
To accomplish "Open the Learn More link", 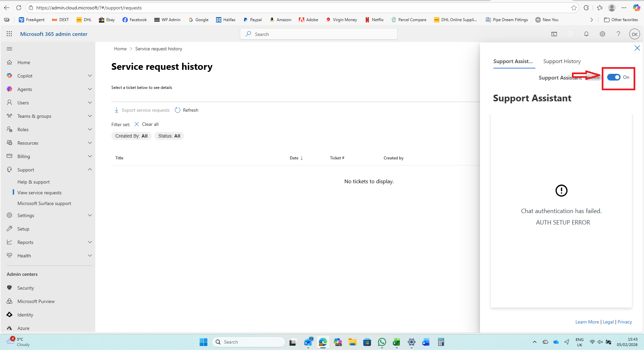I will tap(587, 322).
